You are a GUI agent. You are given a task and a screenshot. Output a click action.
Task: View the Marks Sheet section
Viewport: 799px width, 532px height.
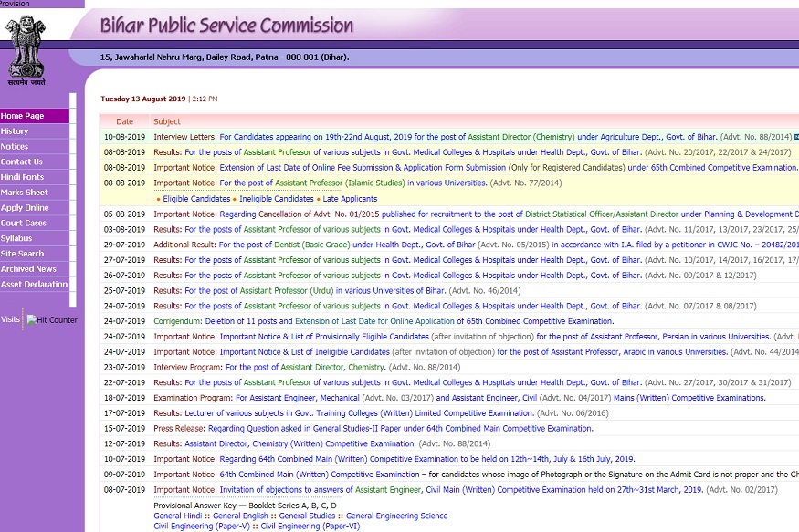[25, 193]
